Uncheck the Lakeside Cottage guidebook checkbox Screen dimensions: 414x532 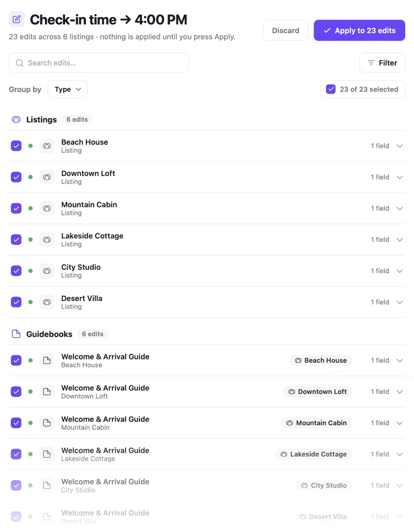click(16, 454)
